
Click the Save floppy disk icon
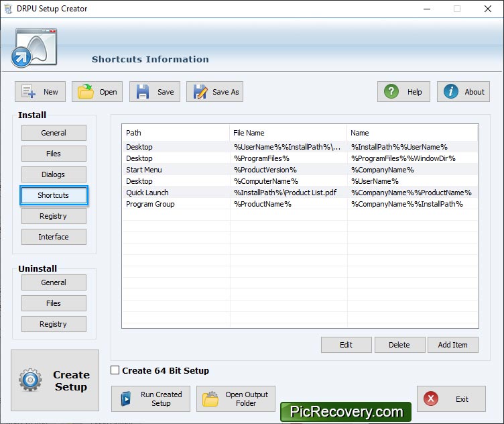pos(142,92)
